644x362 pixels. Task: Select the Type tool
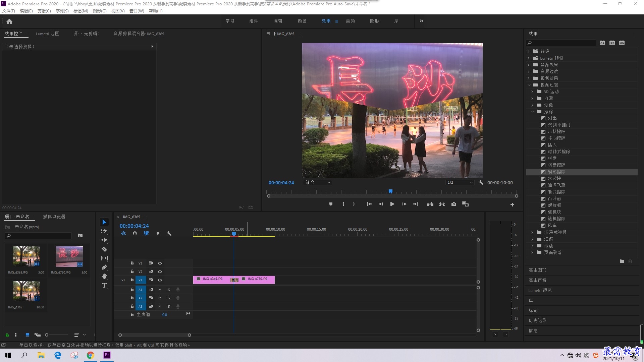tap(104, 285)
